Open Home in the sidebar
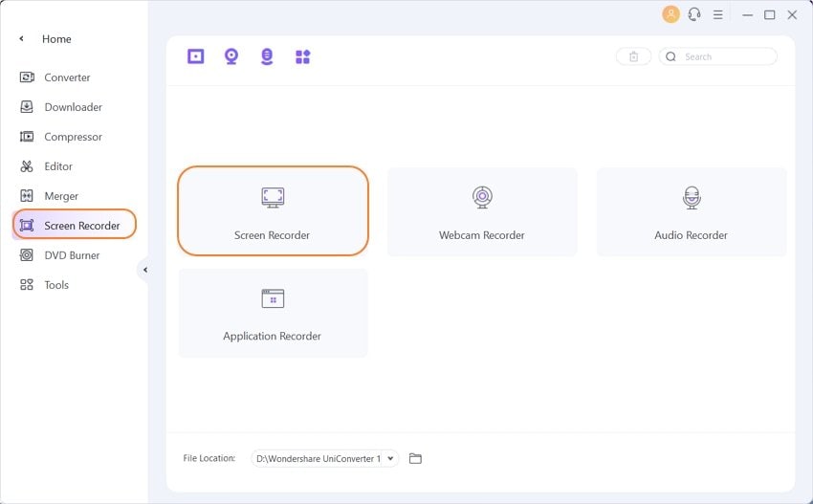This screenshot has height=504, width=813. click(56, 39)
